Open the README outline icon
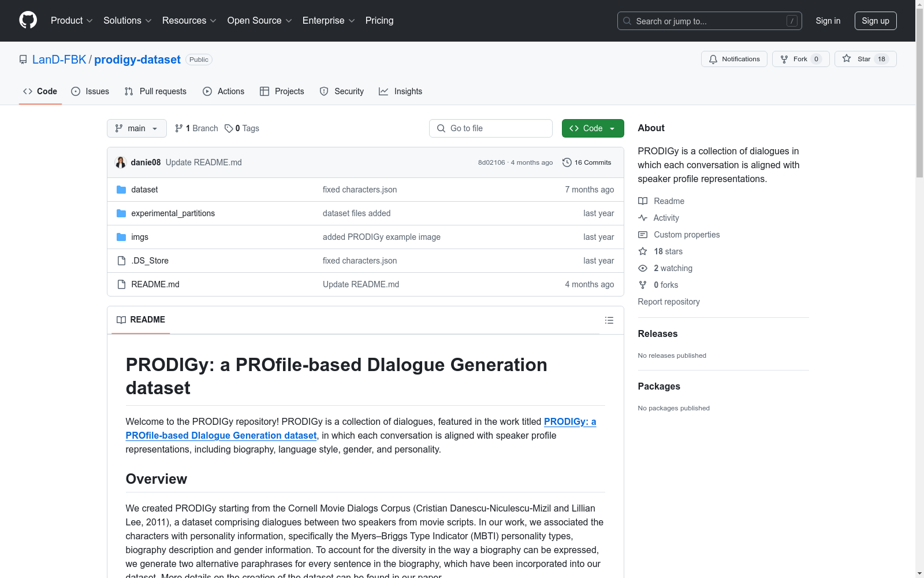The width and height of the screenshot is (924, 578). pyautogui.click(x=609, y=320)
